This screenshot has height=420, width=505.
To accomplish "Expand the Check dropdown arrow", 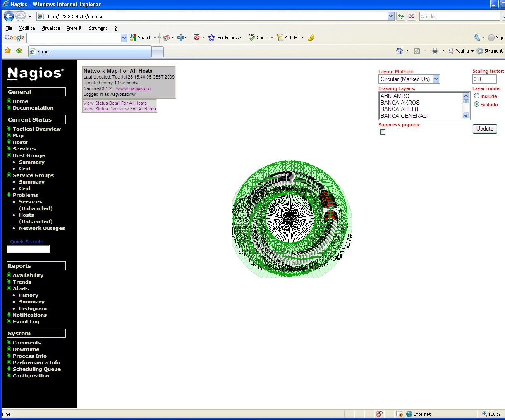I will click(272, 38).
